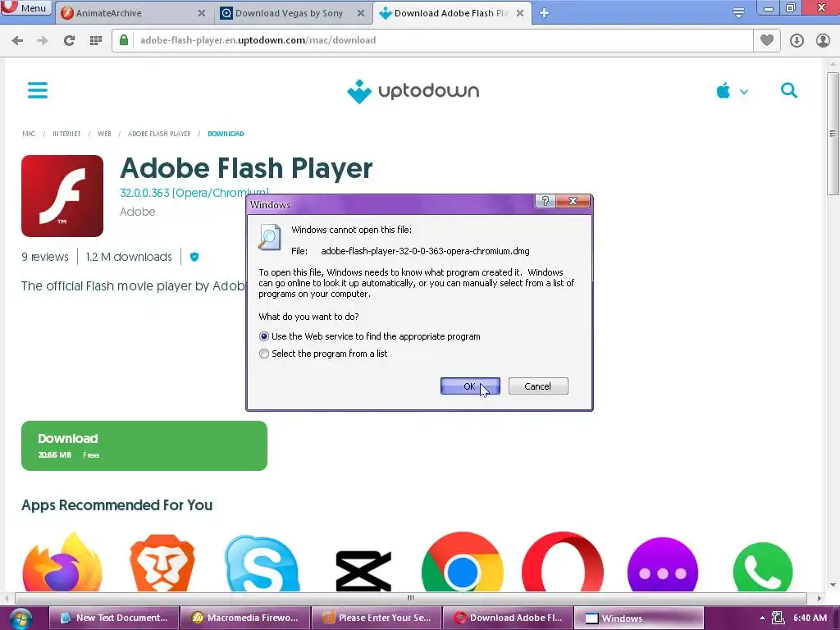The width and height of the screenshot is (840, 630).
Task: Open the ADOBE FLASH PLAYER breadcrumb
Action: [159, 134]
